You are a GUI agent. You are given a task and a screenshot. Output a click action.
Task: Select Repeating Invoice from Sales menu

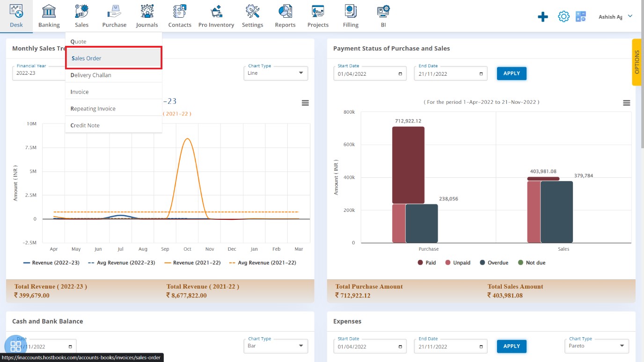coord(114,109)
